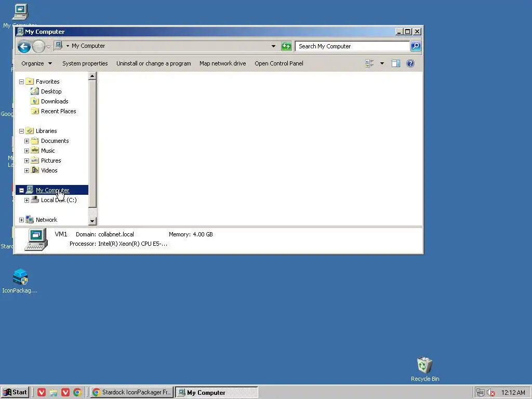Screen dimensions: 532x399
Task: Launch second Vivaldi quick launch icon
Action: (x=65, y=393)
